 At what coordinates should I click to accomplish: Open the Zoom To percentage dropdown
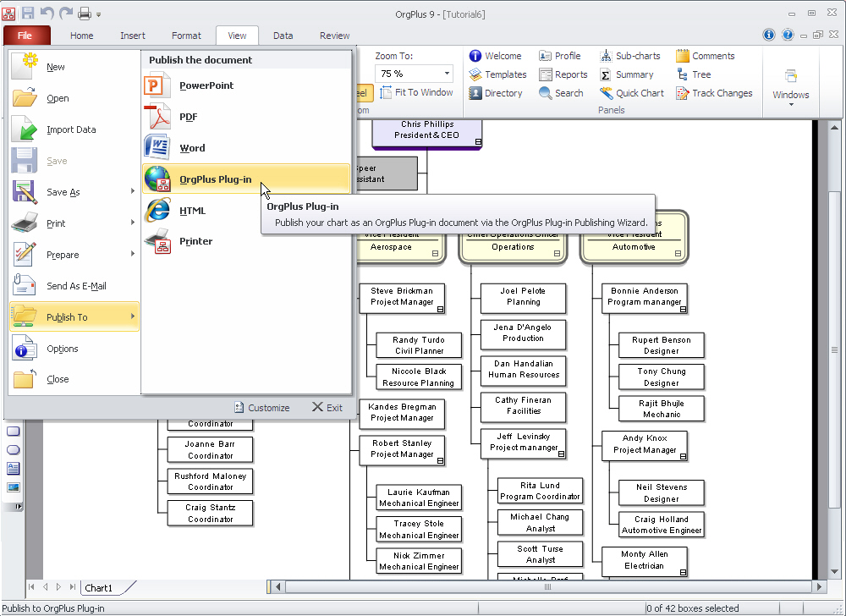click(x=447, y=74)
